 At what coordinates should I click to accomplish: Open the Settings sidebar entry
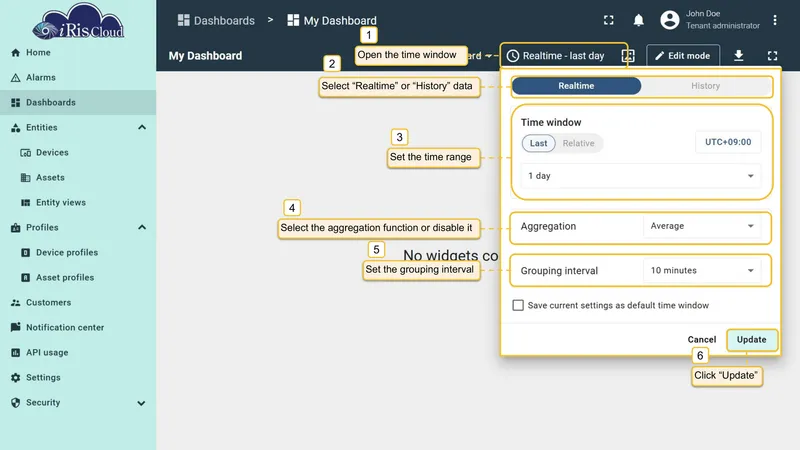point(78,378)
